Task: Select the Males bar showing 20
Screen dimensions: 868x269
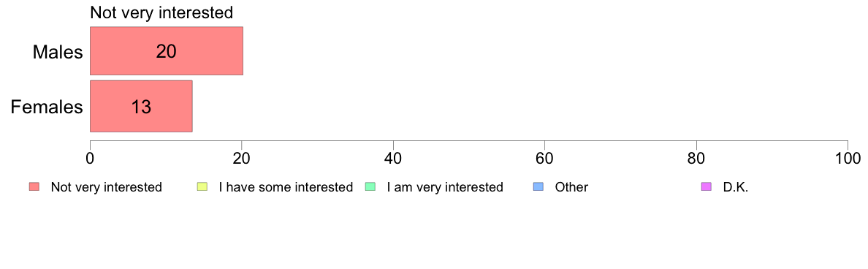Action: pyautogui.click(x=167, y=51)
